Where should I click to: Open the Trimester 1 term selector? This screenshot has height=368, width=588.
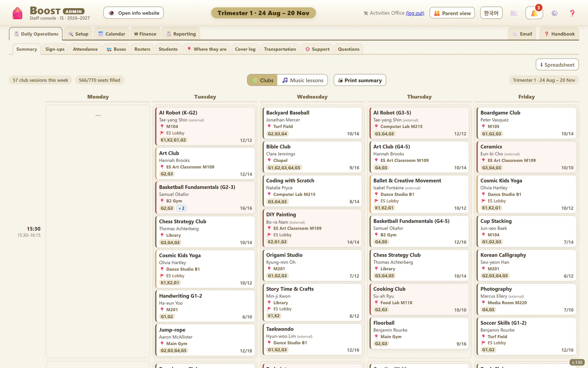tap(263, 13)
